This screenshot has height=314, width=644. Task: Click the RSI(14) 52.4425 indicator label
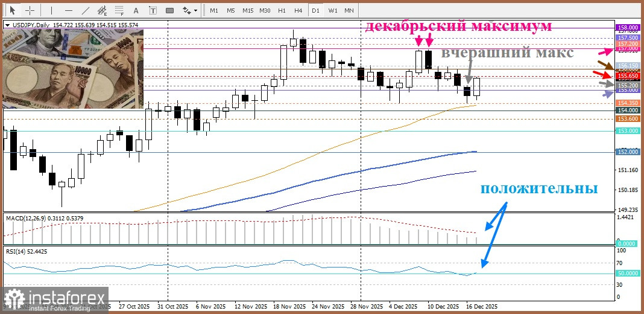tap(27, 251)
